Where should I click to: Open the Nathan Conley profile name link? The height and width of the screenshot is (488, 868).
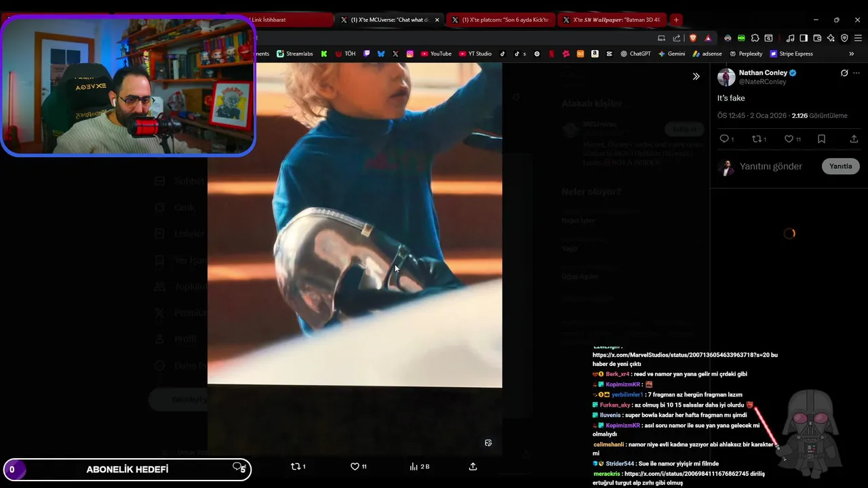pyautogui.click(x=763, y=73)
